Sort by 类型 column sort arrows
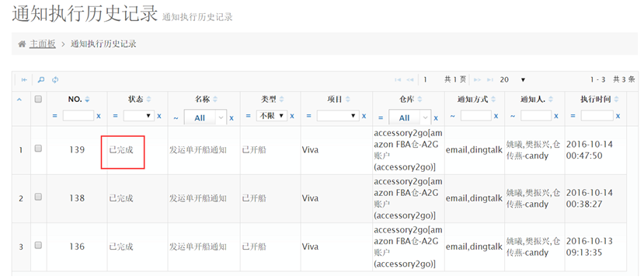Image resolution: width=644 pixels, height=280 pixels. click(282, 99)
